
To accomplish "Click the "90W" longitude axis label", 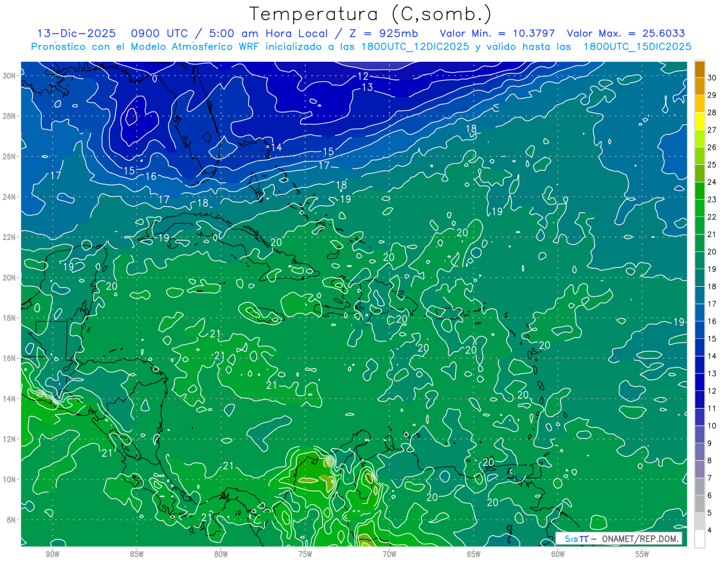I will tap(52, 554).
